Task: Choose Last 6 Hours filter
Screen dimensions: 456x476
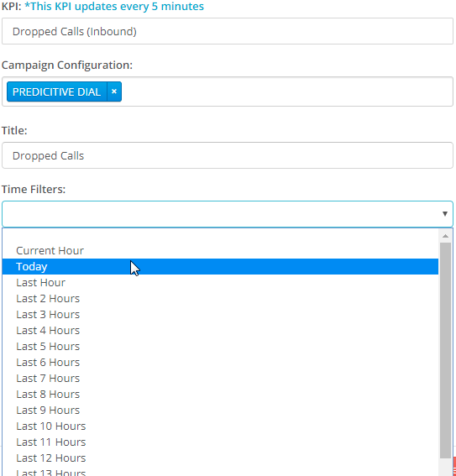Action: (x=220, y=362)
